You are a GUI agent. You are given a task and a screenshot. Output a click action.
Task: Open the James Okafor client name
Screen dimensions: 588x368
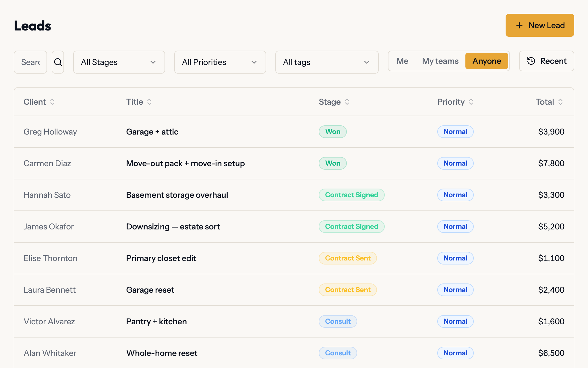pos(49,227)
